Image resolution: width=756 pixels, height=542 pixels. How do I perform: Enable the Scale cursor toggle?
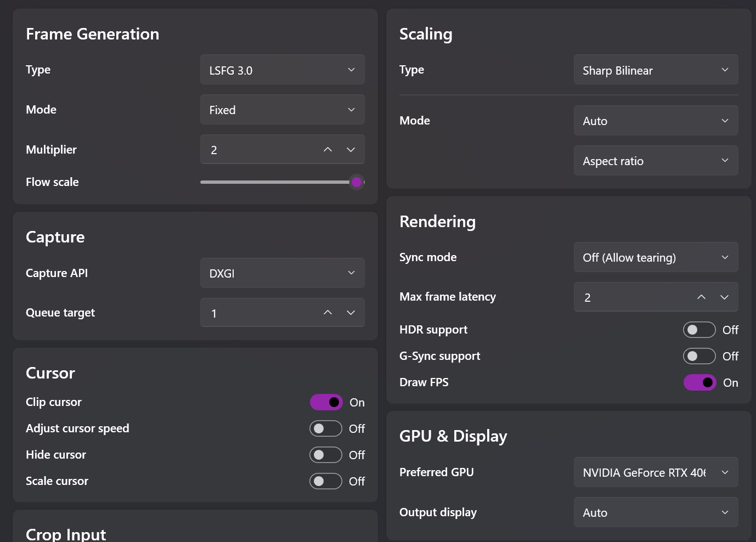point(326,481)
